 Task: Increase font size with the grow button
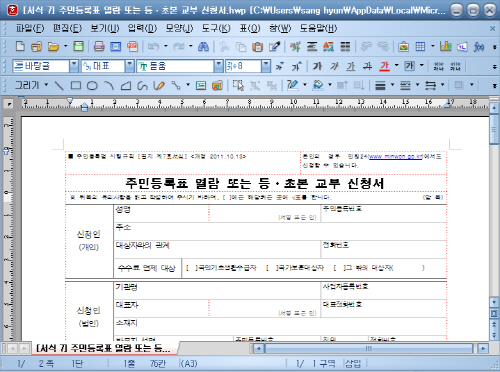coord(296,66)
